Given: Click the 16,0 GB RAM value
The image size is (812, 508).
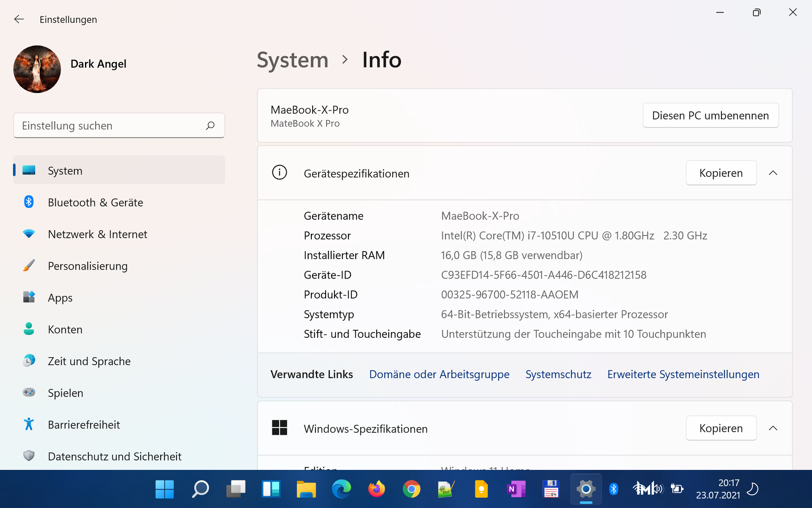Looking at the screenshot, I should coord(512,255).
